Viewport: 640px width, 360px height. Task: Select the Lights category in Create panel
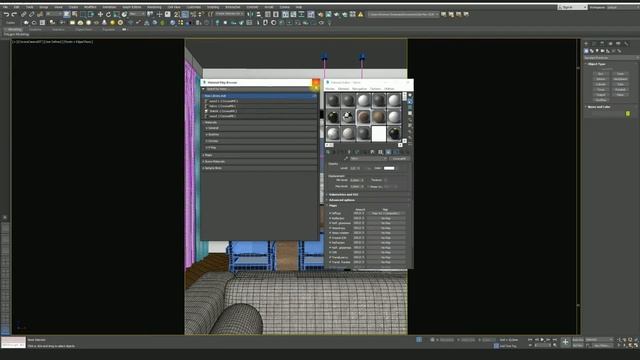tap(597, 51)
